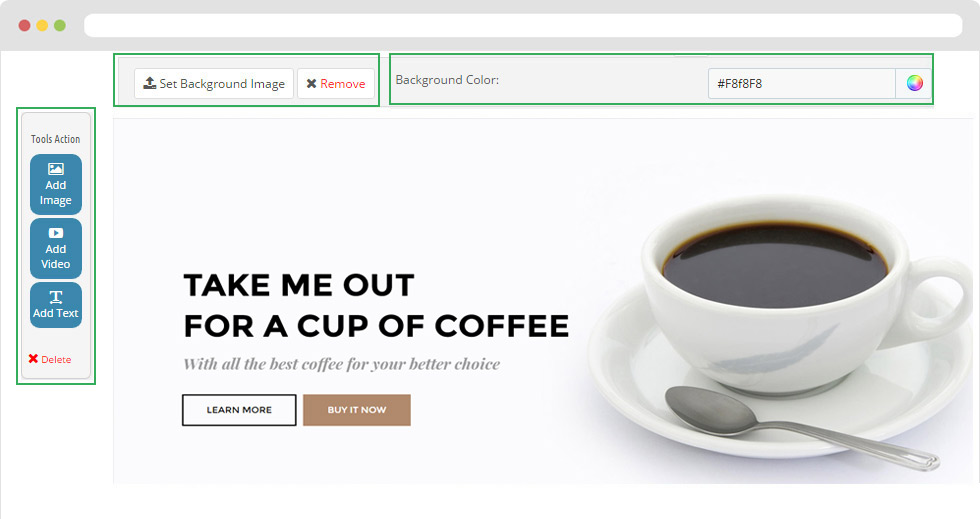Click the Add Image tool

coord(56,184)
